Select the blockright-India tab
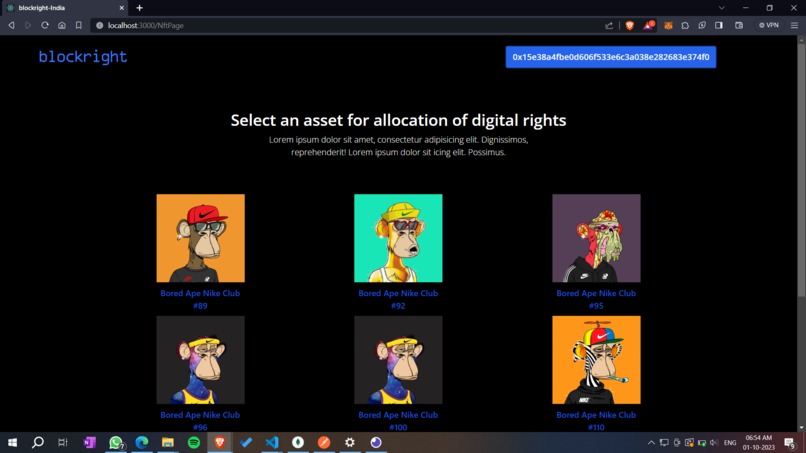 [64, 8]
